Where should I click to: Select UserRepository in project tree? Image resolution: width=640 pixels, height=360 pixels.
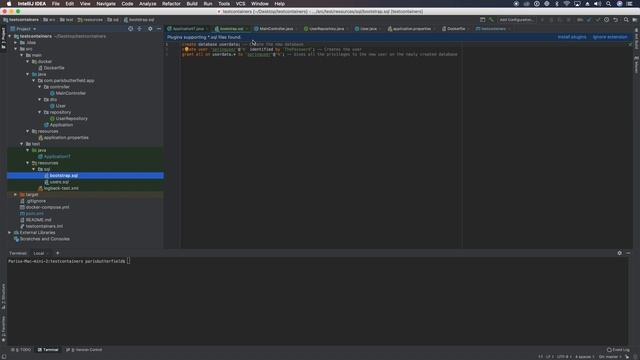[71, 119]
